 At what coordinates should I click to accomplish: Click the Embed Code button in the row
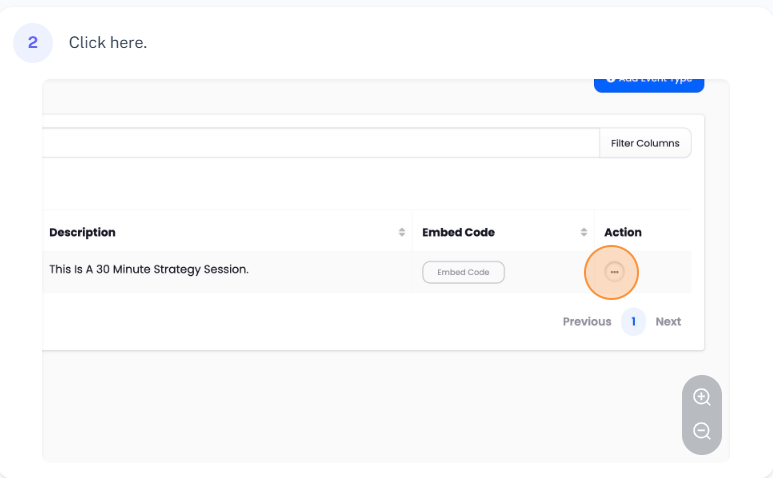[463, 272]
